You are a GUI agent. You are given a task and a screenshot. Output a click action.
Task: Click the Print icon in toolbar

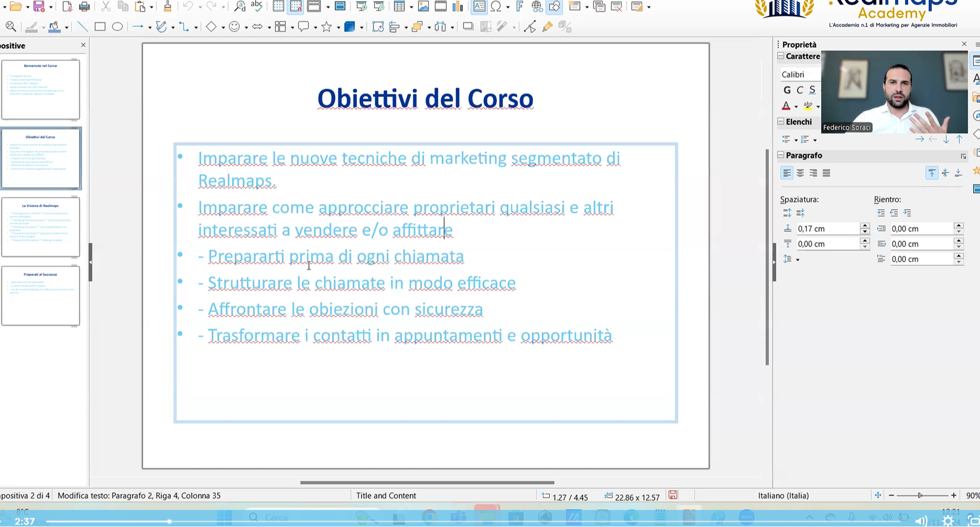pyautogui.click(x=84, y=7)
